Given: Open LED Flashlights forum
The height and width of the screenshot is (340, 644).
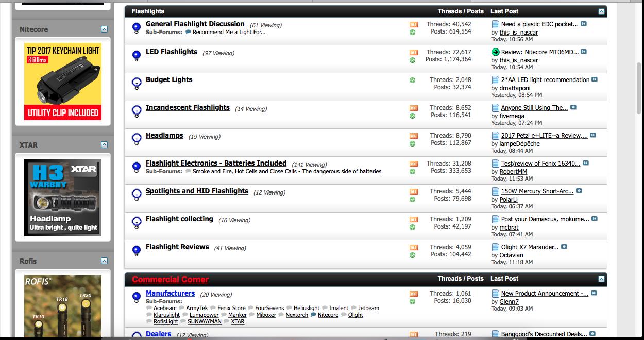Looking at the screenshot, I should [172, 52].
